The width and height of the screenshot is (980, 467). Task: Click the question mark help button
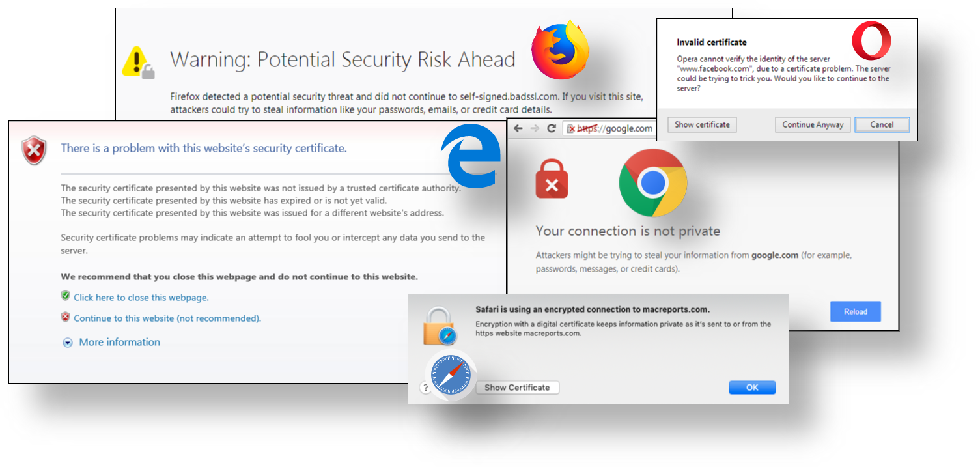point(426,387)
